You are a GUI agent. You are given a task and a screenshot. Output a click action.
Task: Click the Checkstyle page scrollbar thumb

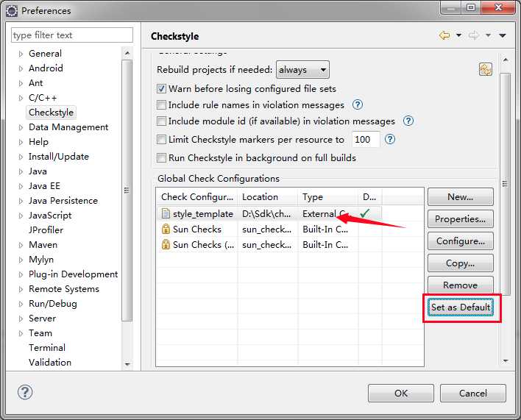tap(505, 184)
